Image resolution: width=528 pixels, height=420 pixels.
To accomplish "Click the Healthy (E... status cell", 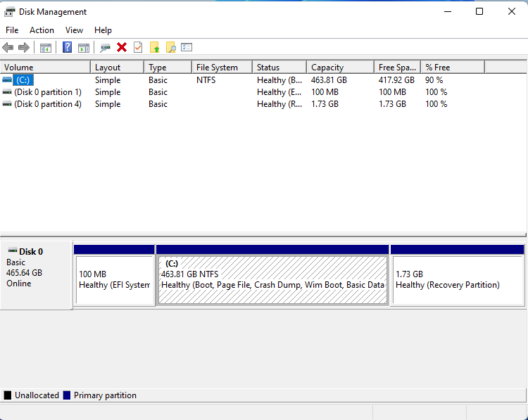I will (279, 92).
